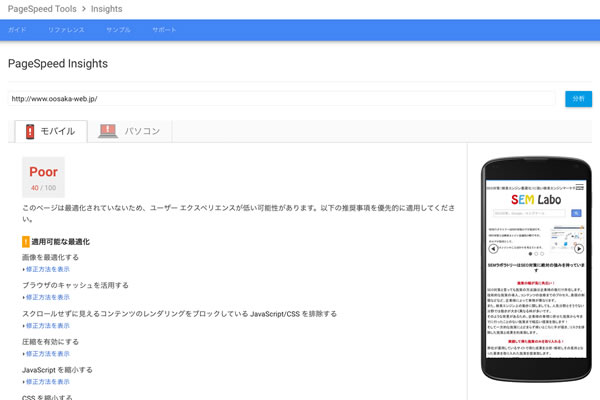
Task: Click the Poor 40/100 score box
Action: tap(43, 177)
